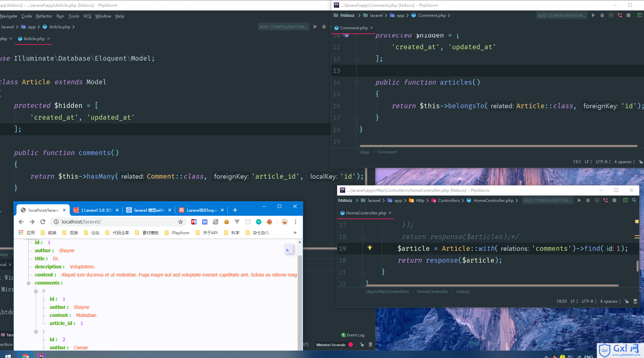644x358 pixels.
Task: Open the Event Log panel
Action: point(353,335)
